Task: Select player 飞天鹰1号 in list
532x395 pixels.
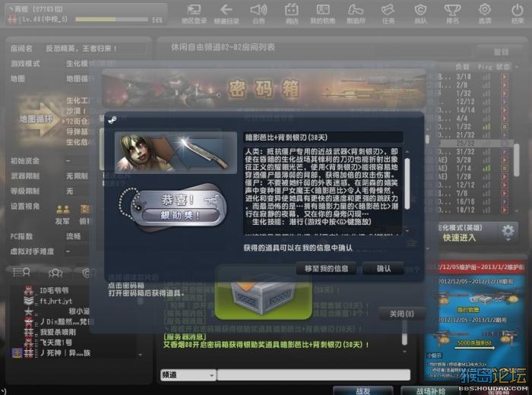Action: tap(56, 343)
